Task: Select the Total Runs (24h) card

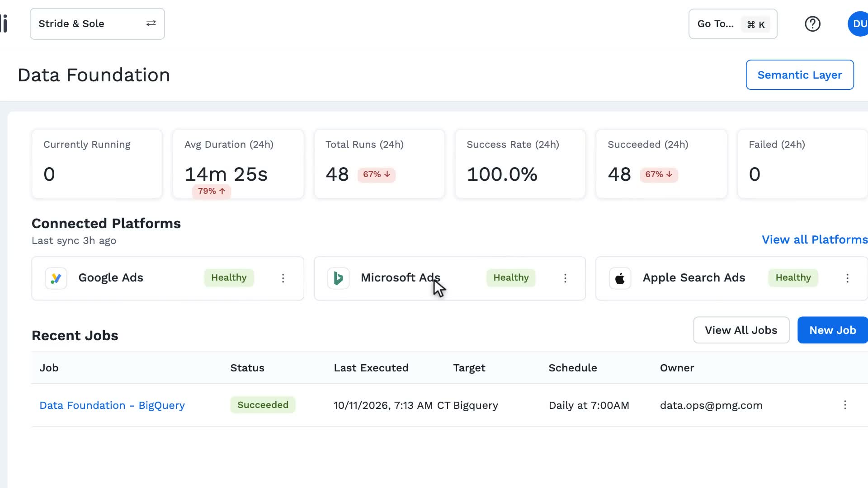Action: click(x=379, y=164)
